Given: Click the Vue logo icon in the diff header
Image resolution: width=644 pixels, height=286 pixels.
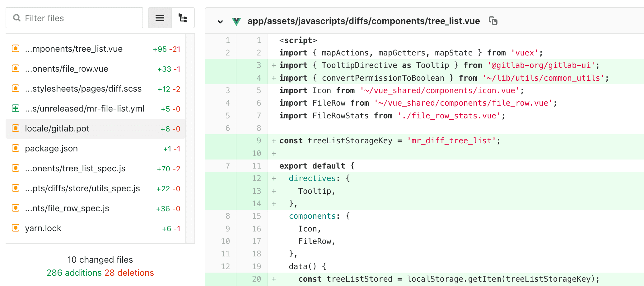Looking at the screenshot, I should pyautogui.click(x=237, y=21).
